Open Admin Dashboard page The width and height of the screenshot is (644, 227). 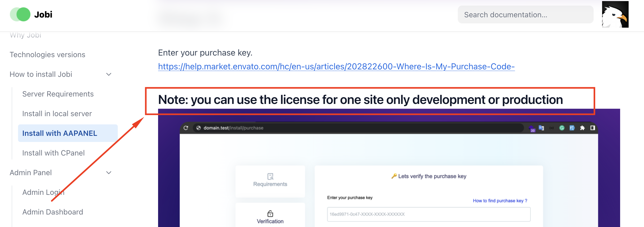[x=53, y=212]
